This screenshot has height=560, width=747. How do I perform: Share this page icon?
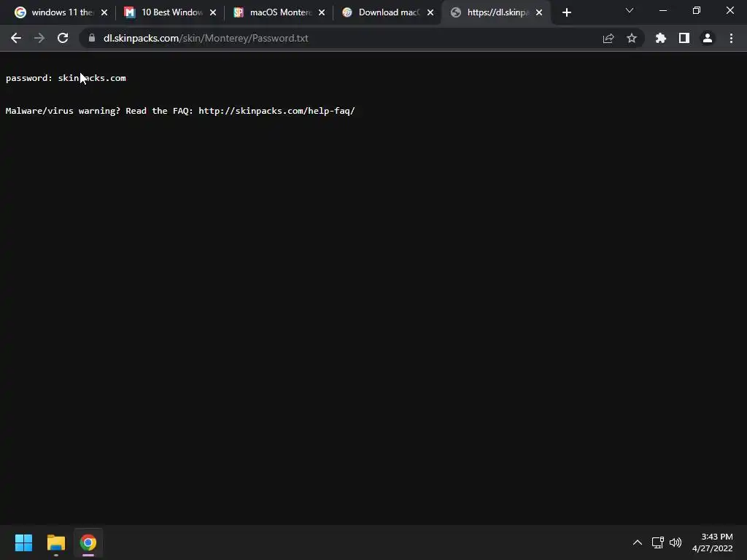tap(608, 38)
